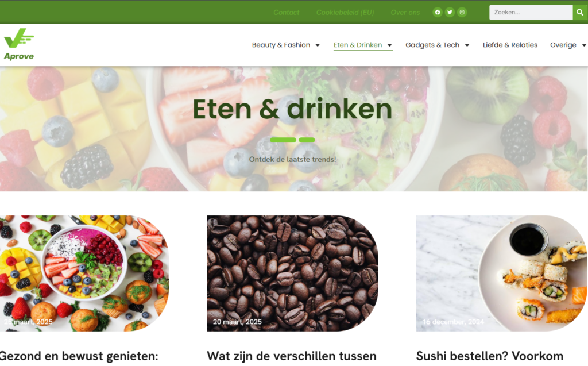Open the 'Sushi bestellen? Voorkom' article title
This screenshot has width=588, height=366.
490,356
